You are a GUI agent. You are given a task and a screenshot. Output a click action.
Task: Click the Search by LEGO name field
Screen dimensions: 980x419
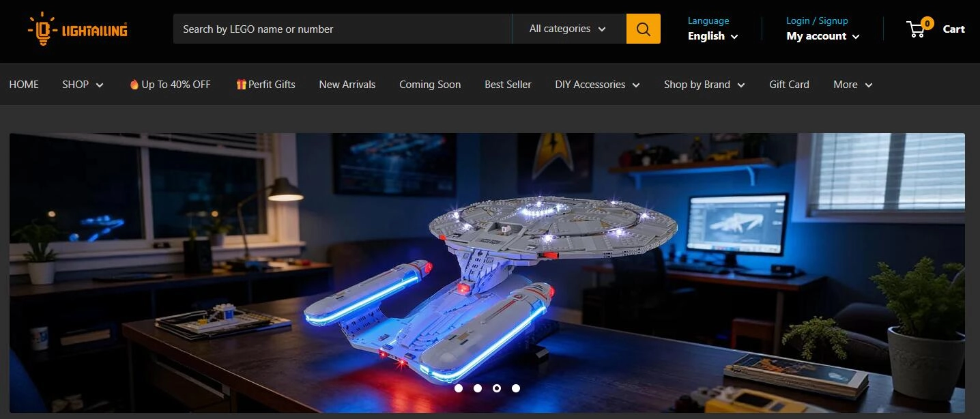click(x=343, y=29)
